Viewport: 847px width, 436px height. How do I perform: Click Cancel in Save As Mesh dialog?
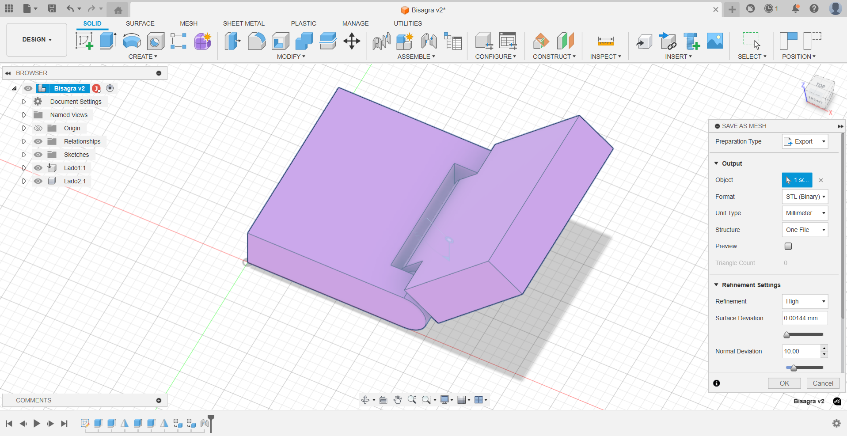tap(823, 383)
